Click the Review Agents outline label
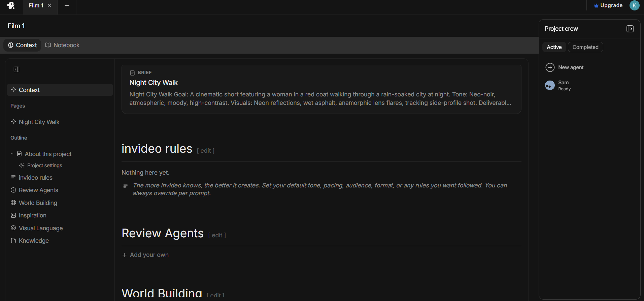 (x=38, y=190)
